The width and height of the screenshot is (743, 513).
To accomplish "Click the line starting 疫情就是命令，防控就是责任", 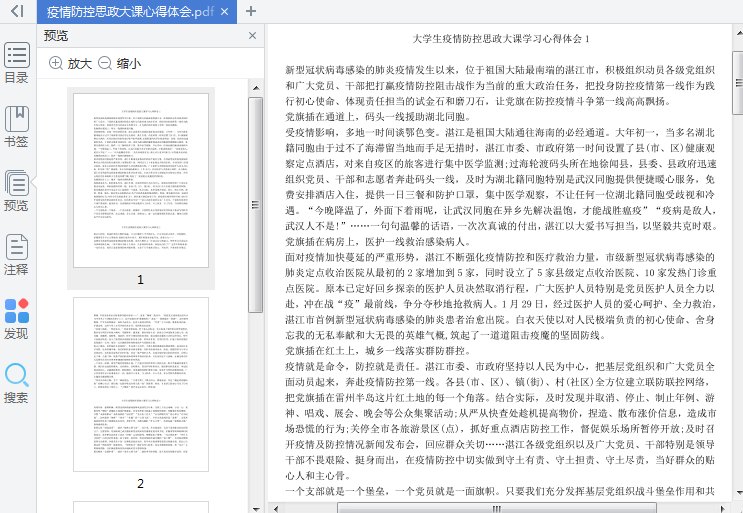I will [500, 366].
